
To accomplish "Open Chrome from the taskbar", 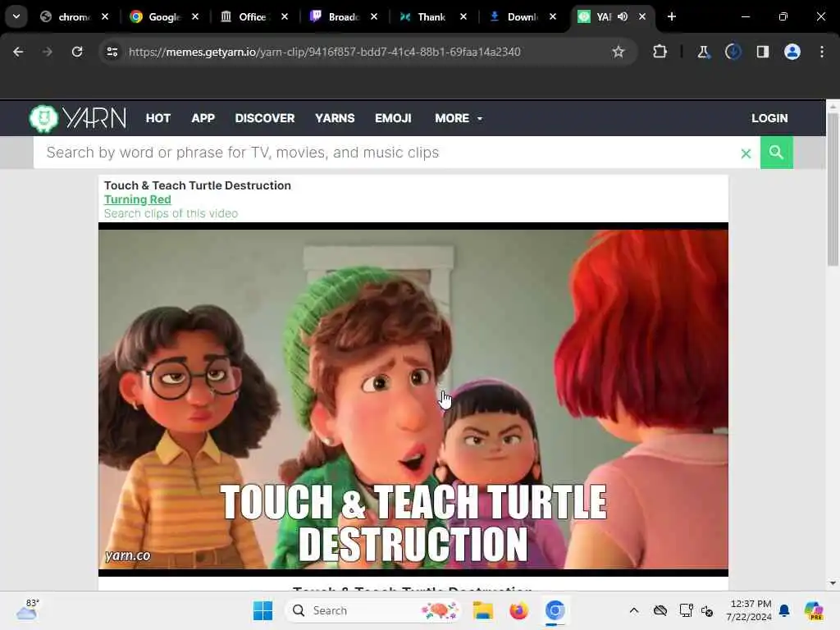I will pos(555,610).
